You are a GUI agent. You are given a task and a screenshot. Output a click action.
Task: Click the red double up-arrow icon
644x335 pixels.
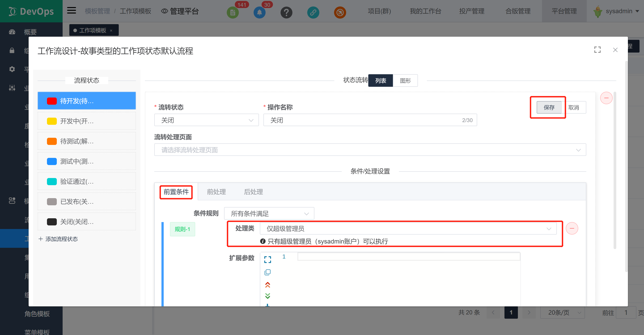point(267,285)
